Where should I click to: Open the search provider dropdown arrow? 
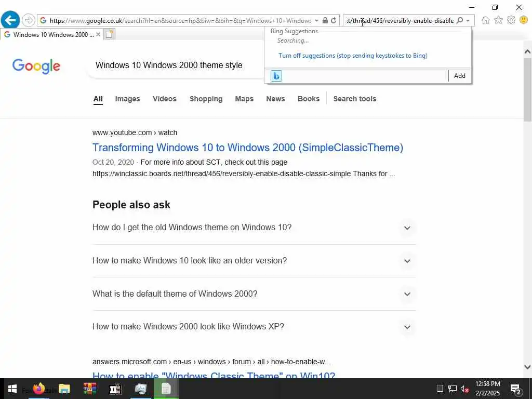(x=468, y=20)
